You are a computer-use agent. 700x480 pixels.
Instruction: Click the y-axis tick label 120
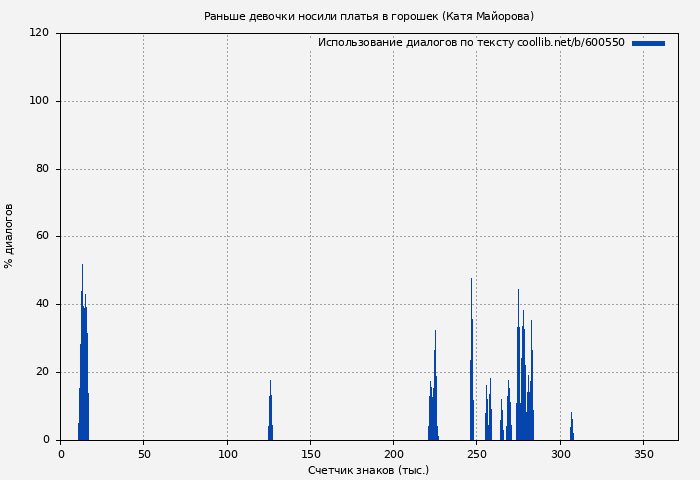tap(39, 33)
